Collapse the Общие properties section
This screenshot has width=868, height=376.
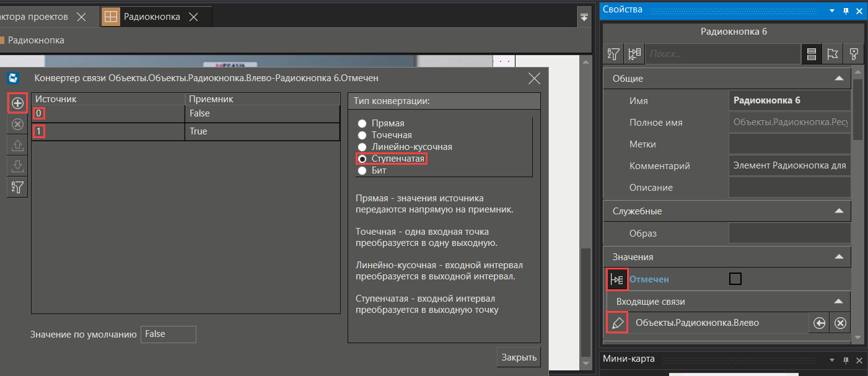point(839,79)
